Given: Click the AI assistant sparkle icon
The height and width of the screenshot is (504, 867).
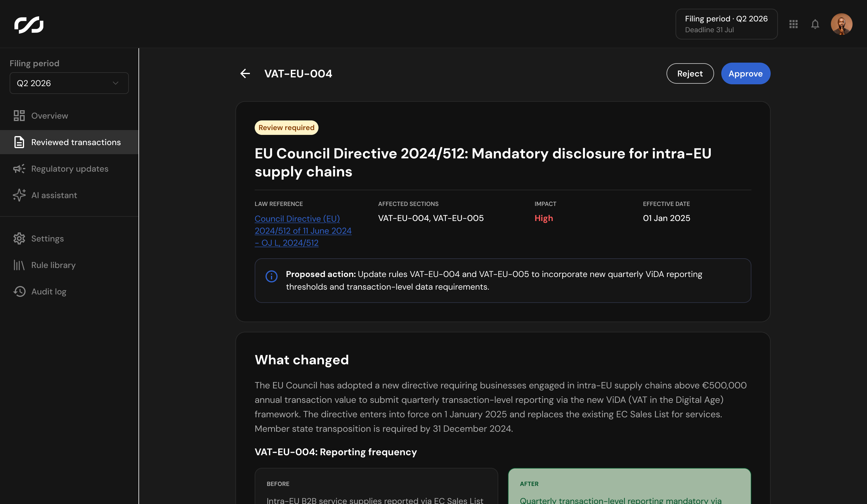Looking at the screenshot, I should pyautogui.click(x=19, y=195).
